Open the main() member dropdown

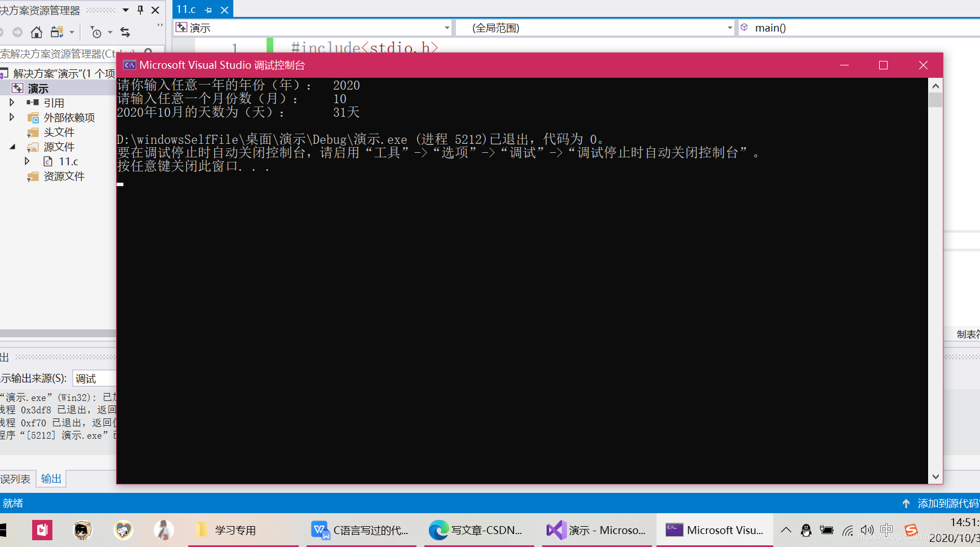pos(859,28)
